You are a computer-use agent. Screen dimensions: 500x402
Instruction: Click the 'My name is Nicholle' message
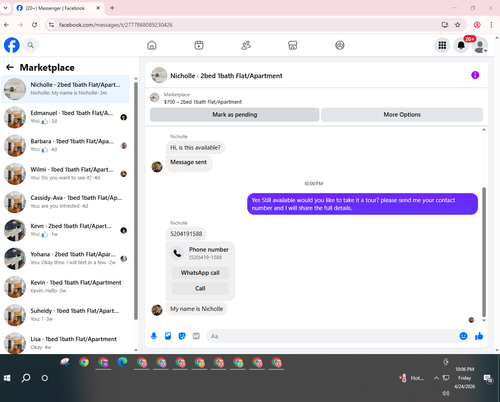[x=196, y=309]
